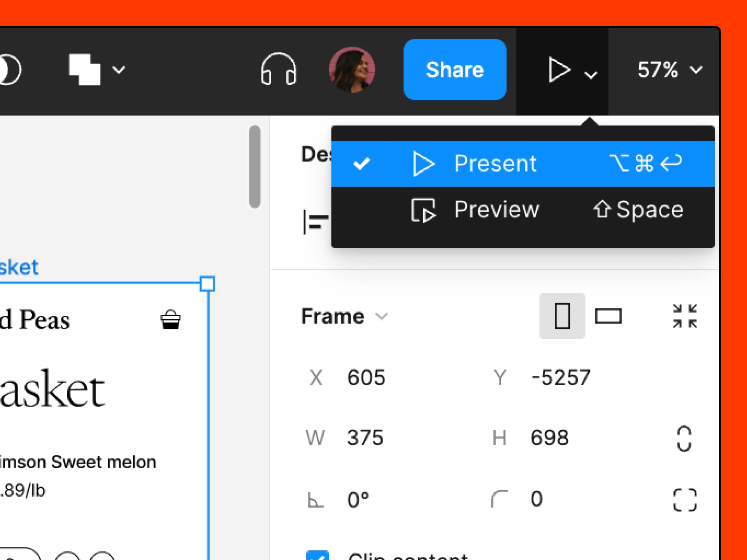Click the width field 375
The image size is (747, 560).
tap(365, 438)
